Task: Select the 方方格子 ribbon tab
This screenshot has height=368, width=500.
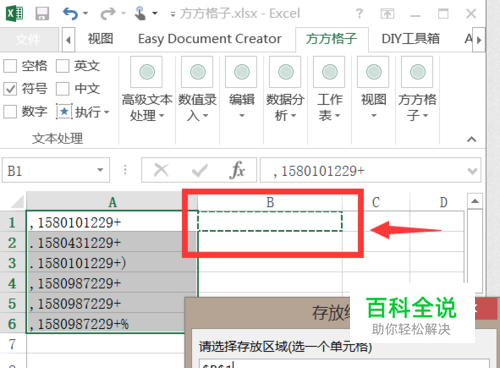Action: [x=331, y=39]
